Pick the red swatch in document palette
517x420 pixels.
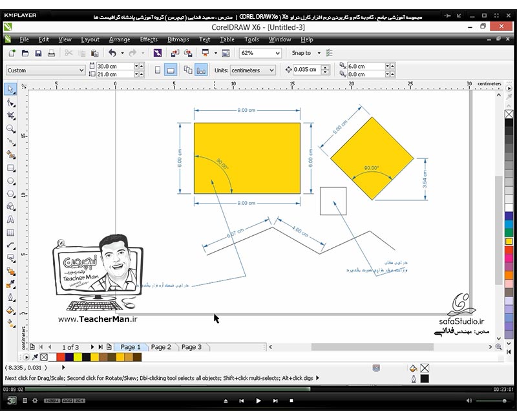coord(61,357)
